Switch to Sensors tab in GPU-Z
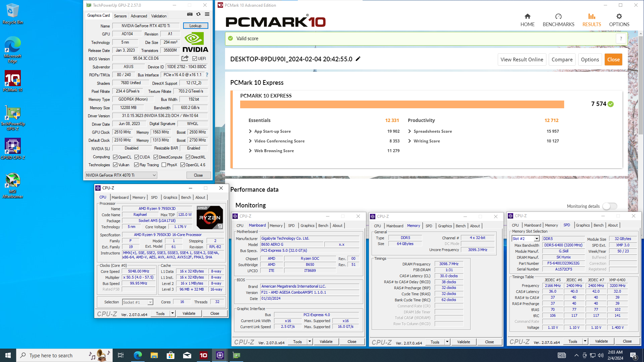 (x=120, y=16)
